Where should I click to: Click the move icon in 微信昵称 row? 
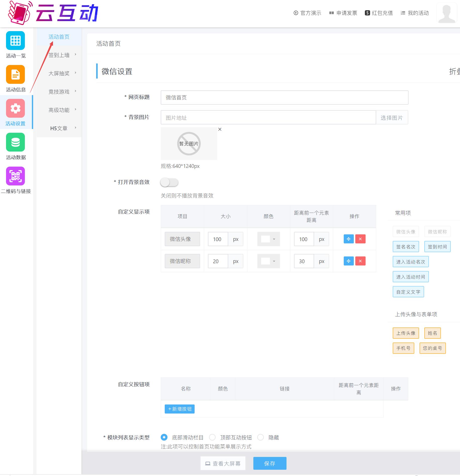coord(349,261)
